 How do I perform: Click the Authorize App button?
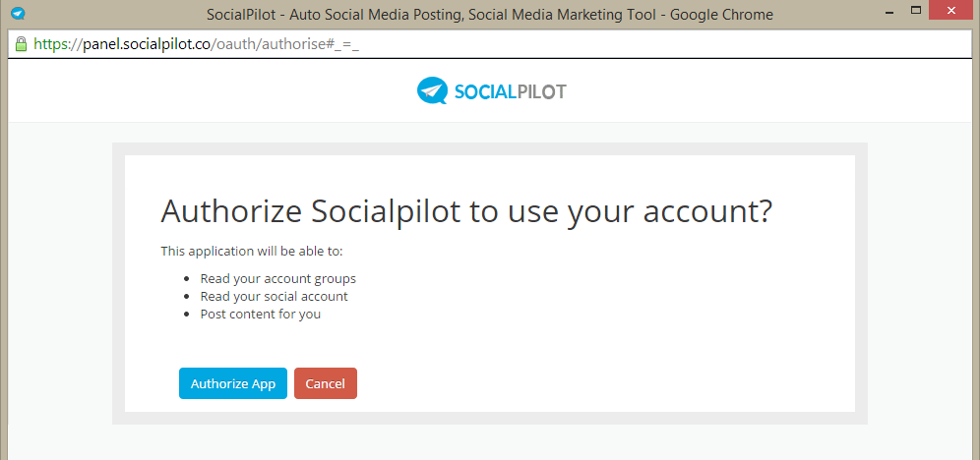pos(233,383)
